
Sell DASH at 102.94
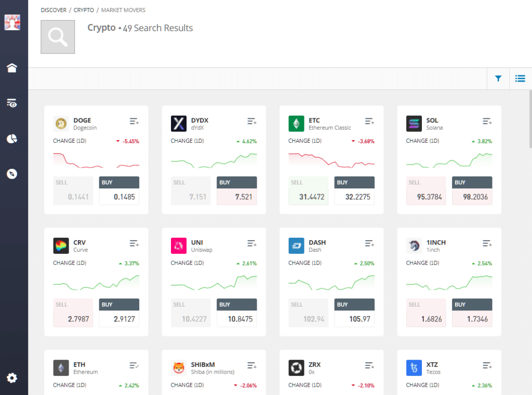[309, 312]
